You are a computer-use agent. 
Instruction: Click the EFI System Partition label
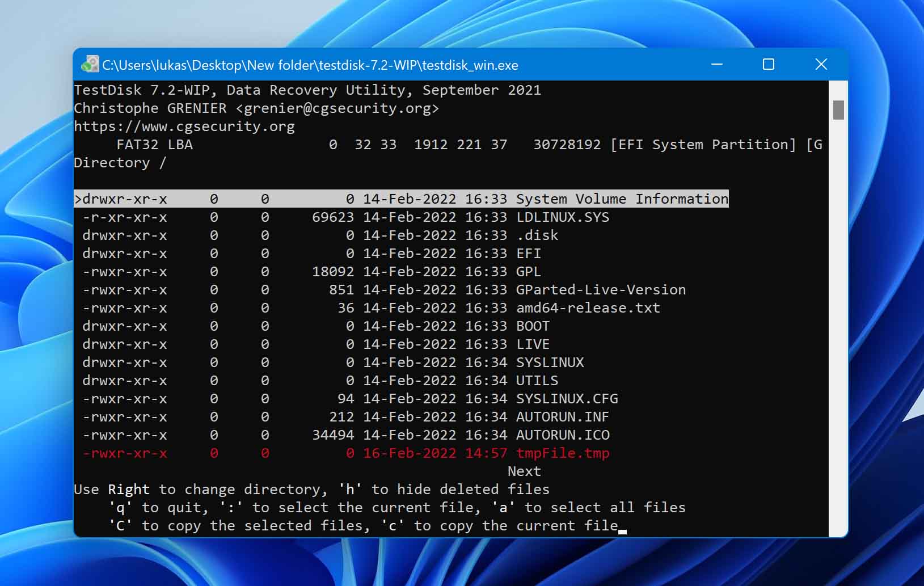703,144
